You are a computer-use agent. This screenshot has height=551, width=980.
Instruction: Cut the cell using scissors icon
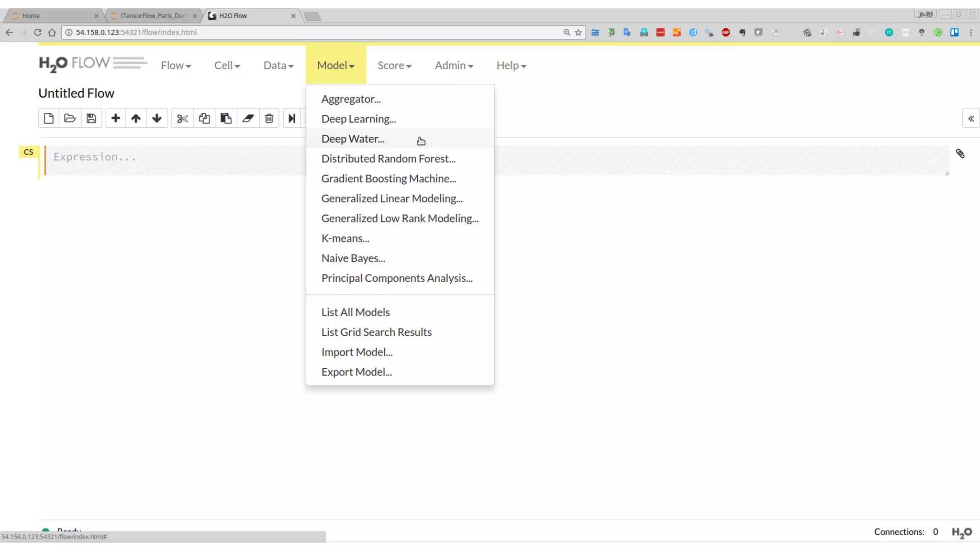[182, 118]
